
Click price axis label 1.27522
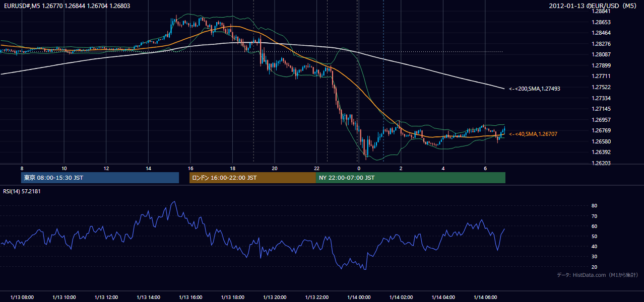601,87
